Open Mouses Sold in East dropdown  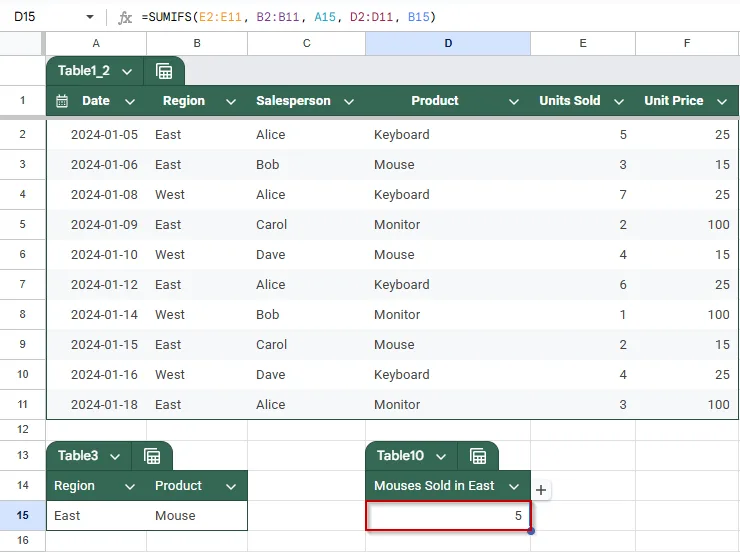tap(514, 486)
